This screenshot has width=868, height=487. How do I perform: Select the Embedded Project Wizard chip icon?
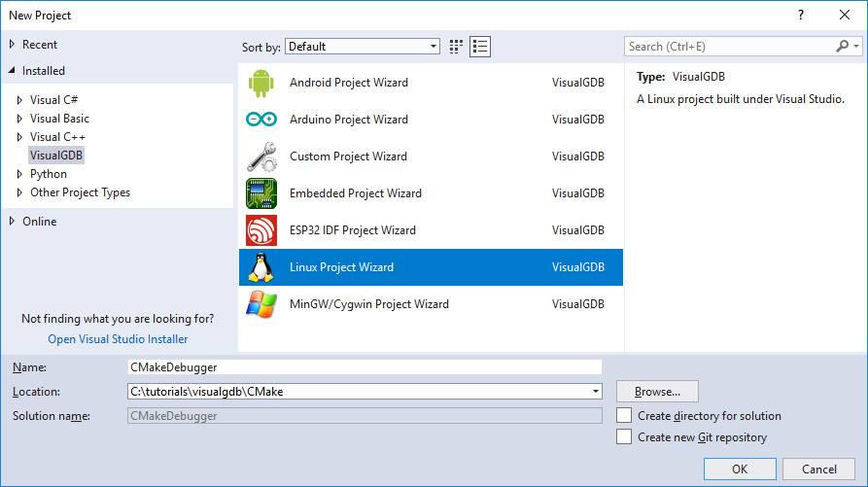261,193
